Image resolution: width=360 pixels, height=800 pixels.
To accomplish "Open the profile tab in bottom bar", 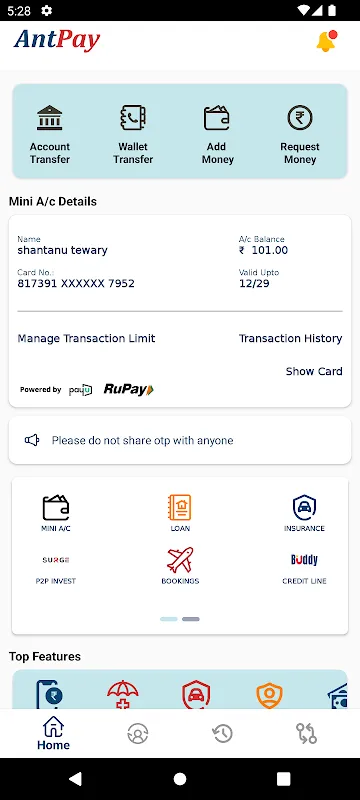I will tap(138, 734).
